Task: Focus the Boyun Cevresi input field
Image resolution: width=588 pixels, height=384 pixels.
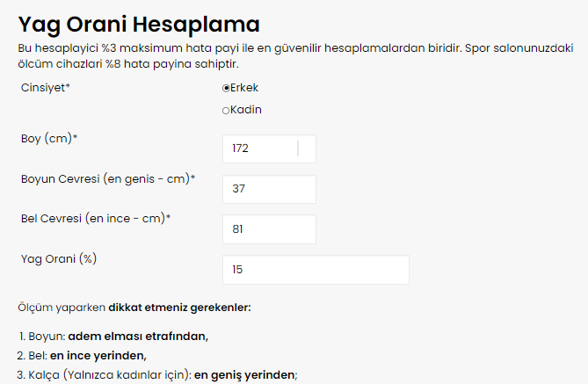Action: 269,189
